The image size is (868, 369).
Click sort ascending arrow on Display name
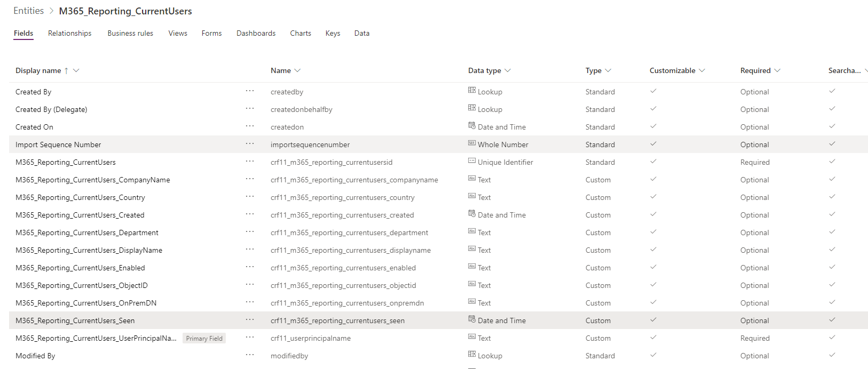pos(66,70)
